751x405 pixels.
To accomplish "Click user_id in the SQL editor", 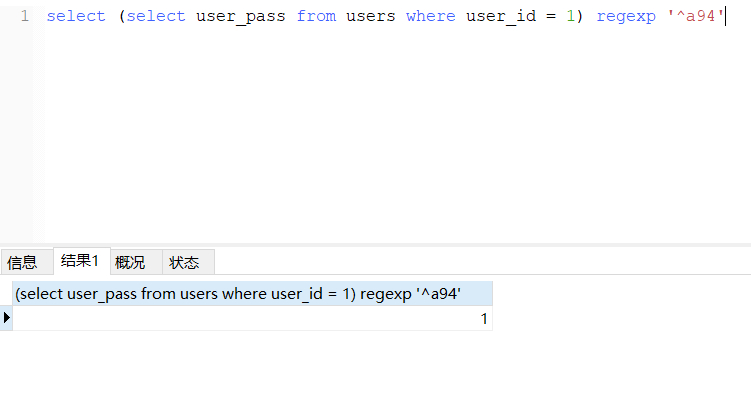I will [x=501, y=16].
